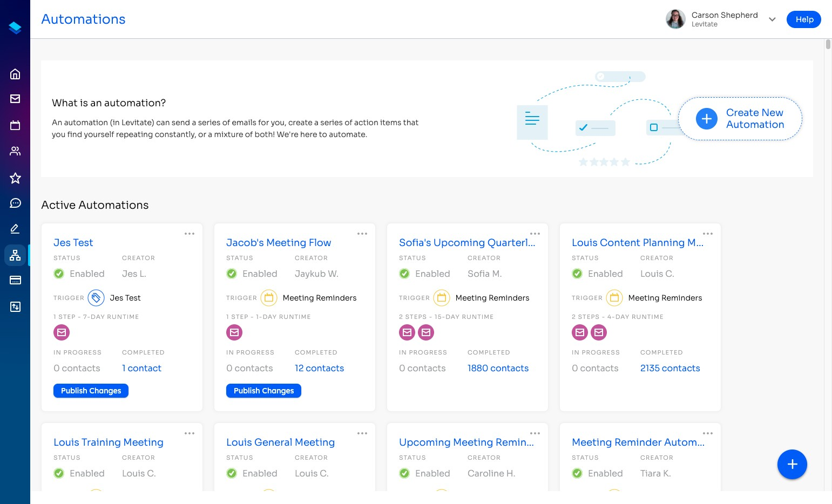This screenshot has height=504, width=832.
Task: Open Louis Training Meeting automation
Action: point(109,442)
